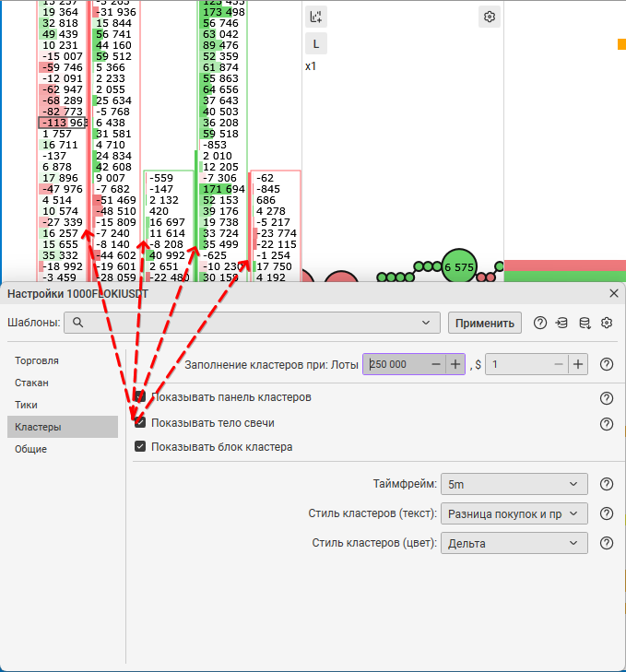Click the help icon next to Применить

click(540, 323)
